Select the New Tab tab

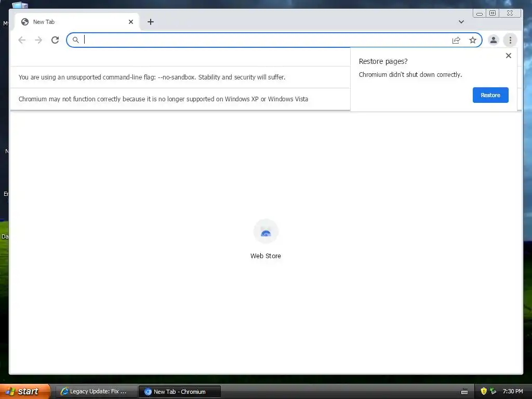click(77, 22)
